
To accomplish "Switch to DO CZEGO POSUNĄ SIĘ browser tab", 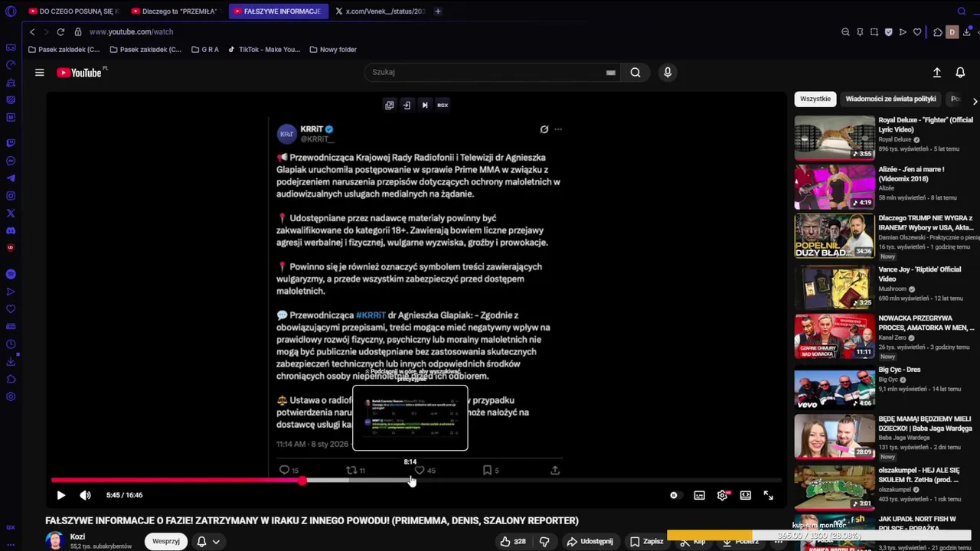I will click(73, 11).
